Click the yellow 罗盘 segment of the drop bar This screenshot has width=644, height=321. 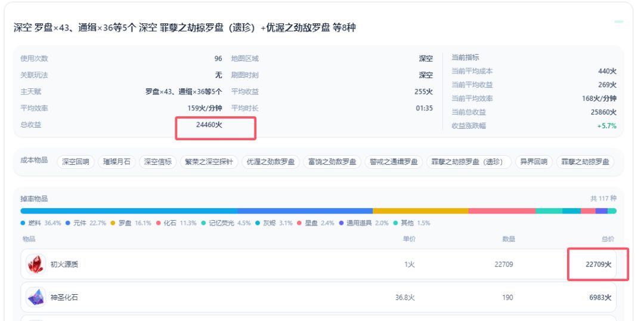(420, 211)
